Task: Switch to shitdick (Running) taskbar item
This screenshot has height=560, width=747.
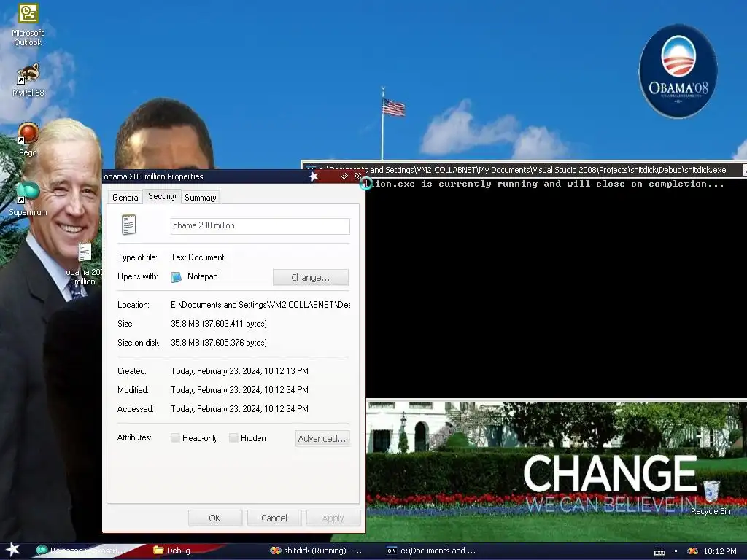Action: click(x=316, y=551)
